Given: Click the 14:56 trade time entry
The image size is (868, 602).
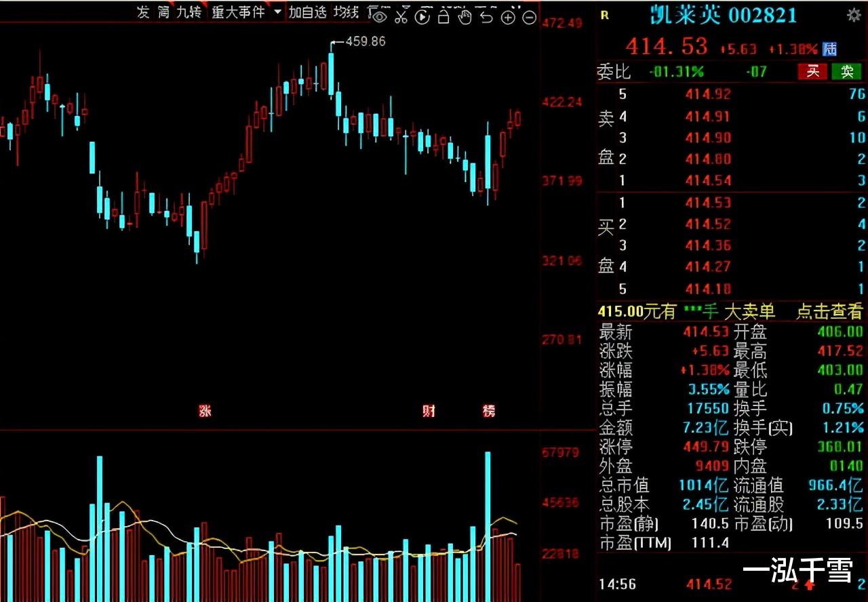Looking at the screenshot, I should pyautogui.click(x=617, y=584).
